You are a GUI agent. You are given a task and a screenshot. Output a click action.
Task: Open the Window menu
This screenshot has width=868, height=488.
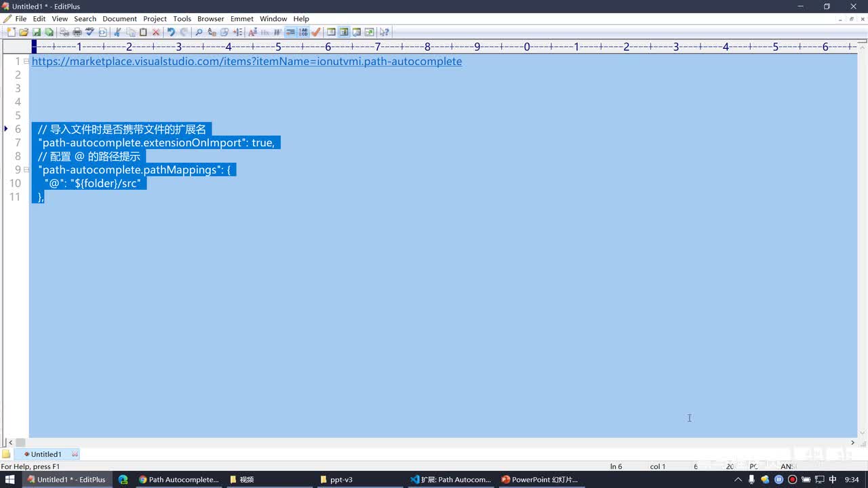click(x=273, y=19)
